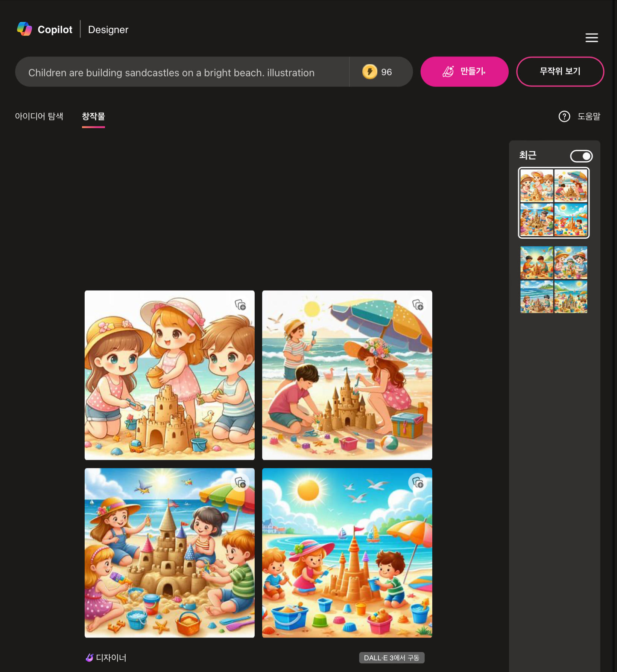Click the 디자이너 label text
Screen dimensions: 617x672
[111, 658]
